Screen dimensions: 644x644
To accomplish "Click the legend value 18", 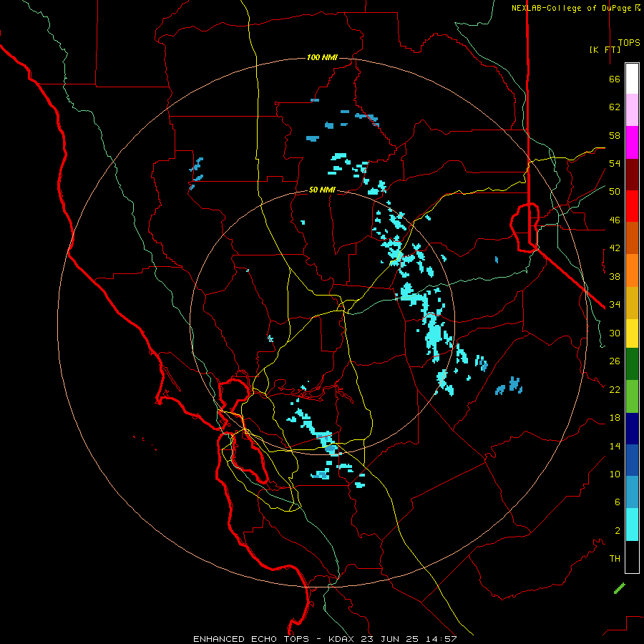I will pyautogui.click(x=615, y=418).
